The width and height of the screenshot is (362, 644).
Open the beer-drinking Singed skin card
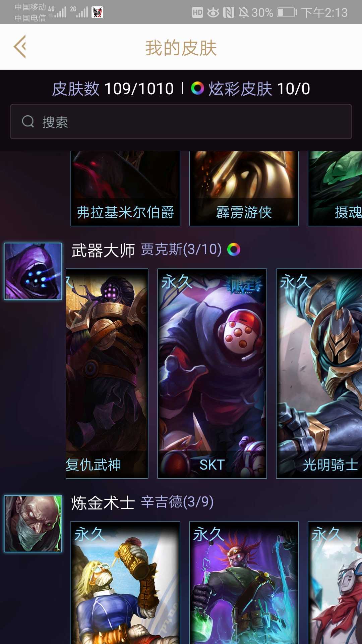125,583
